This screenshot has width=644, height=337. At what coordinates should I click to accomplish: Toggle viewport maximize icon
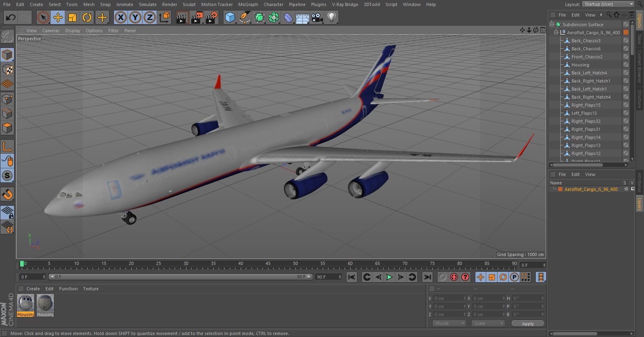pos(542,30)
